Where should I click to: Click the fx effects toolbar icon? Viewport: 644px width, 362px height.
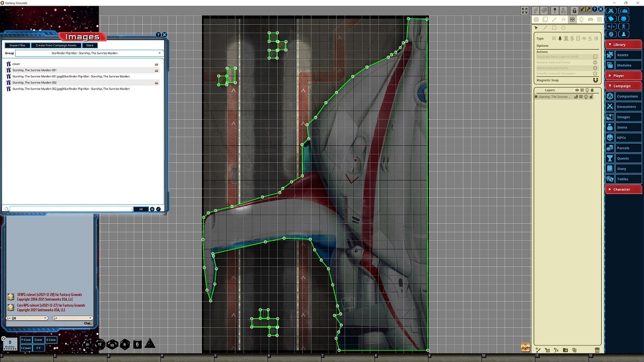563,19
